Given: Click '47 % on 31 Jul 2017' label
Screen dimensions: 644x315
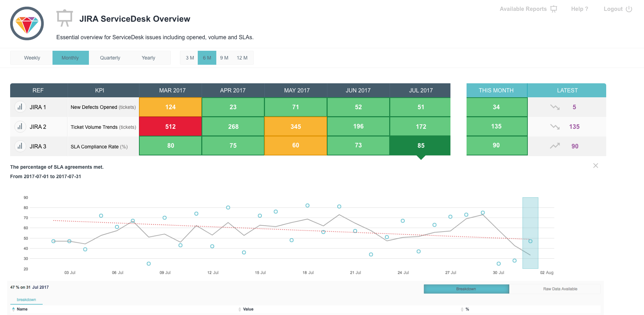Looking at the screenshot, I should [29, 287].
